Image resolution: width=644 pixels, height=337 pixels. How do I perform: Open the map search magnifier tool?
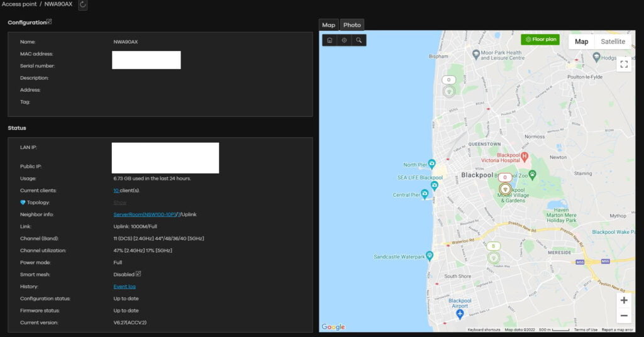point(358,40)
